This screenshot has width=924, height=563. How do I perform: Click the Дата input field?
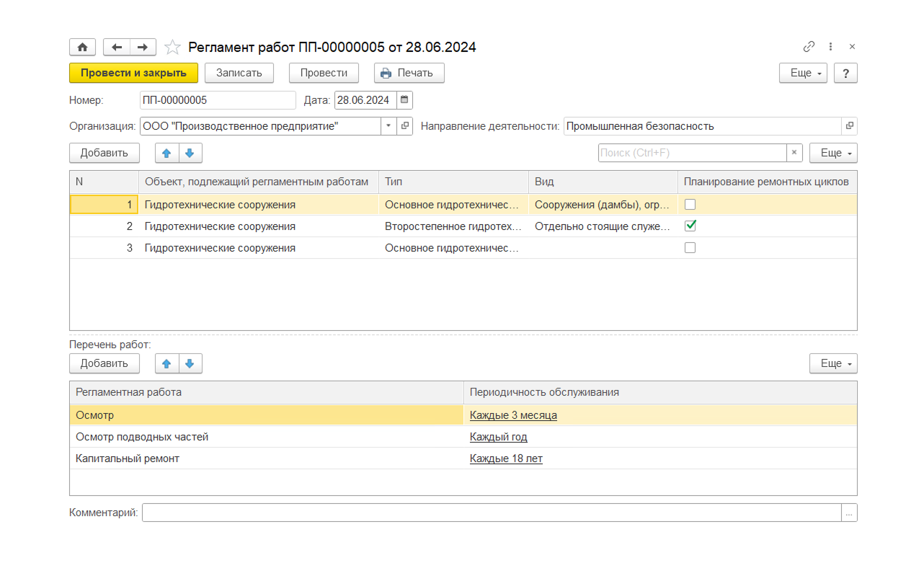(365, 99)
